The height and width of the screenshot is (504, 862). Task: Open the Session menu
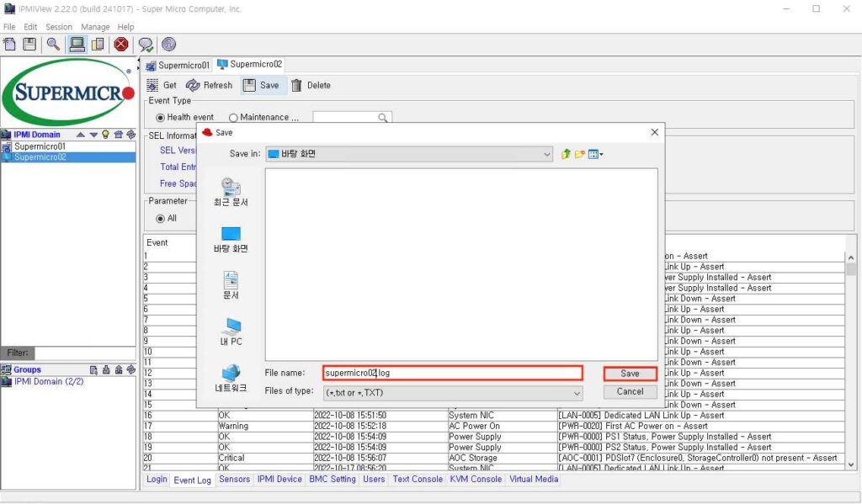59,27
